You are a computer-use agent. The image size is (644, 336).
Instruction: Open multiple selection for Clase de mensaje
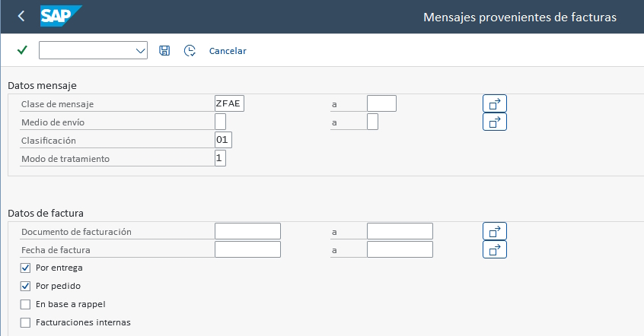coord(495,103)
